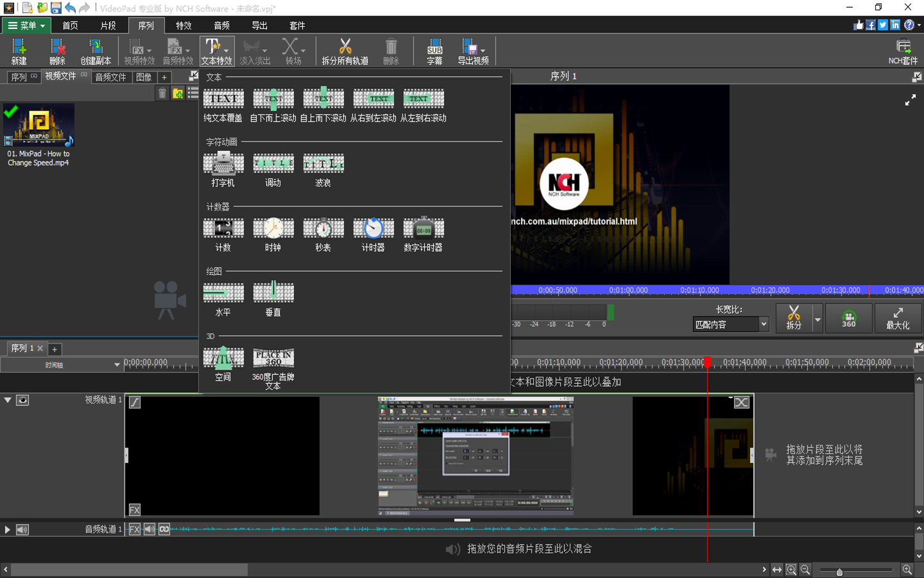Choose the 自下而上滚动 scrolling text effect
The image size is (924, 578).
tap(273, 105)
